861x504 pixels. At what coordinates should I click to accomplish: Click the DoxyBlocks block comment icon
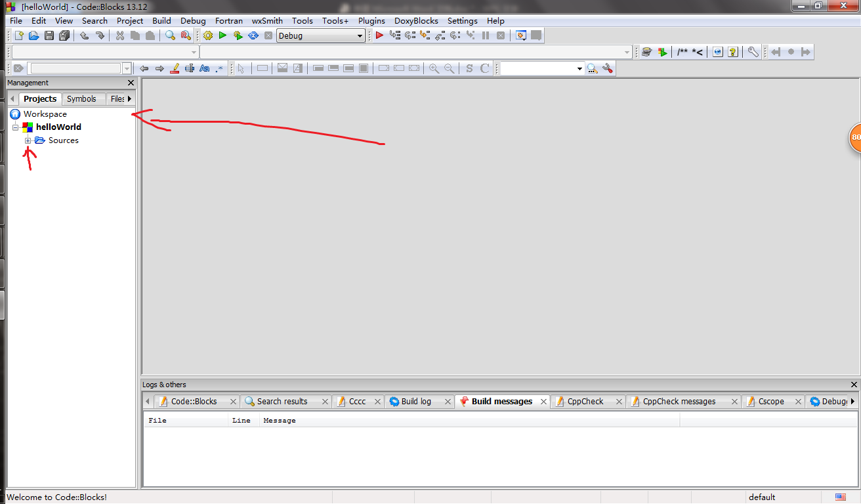[x=682, y=52]
